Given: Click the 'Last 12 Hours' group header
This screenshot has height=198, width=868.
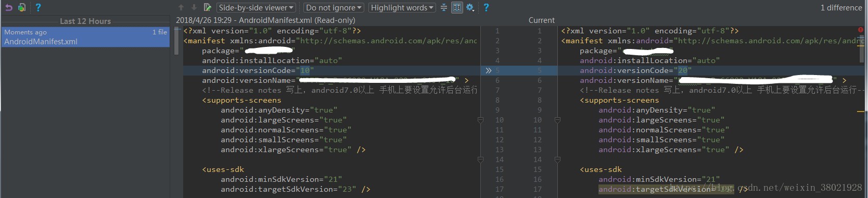Looking at the screenshot, I should (x=85, y=21).
